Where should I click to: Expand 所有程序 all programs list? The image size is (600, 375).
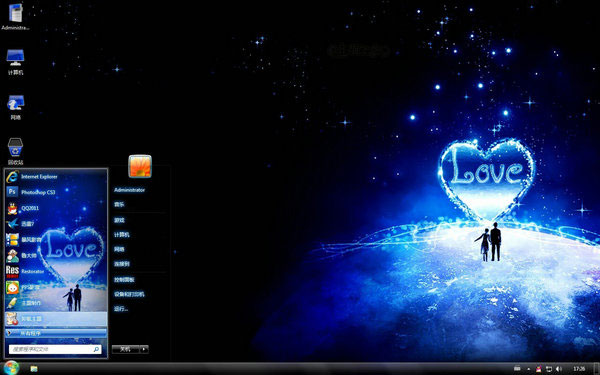point(56,333)
